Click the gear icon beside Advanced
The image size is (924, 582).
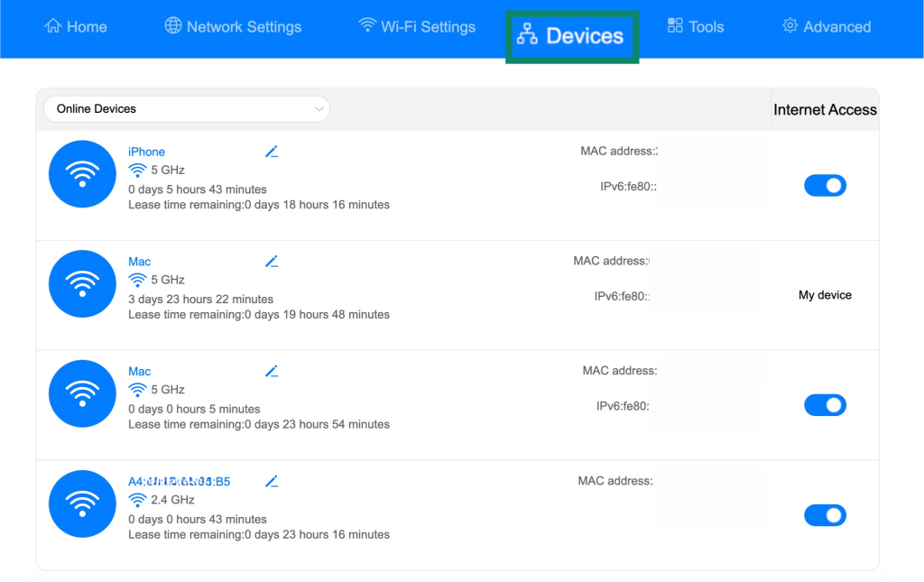tap(790, 25)
